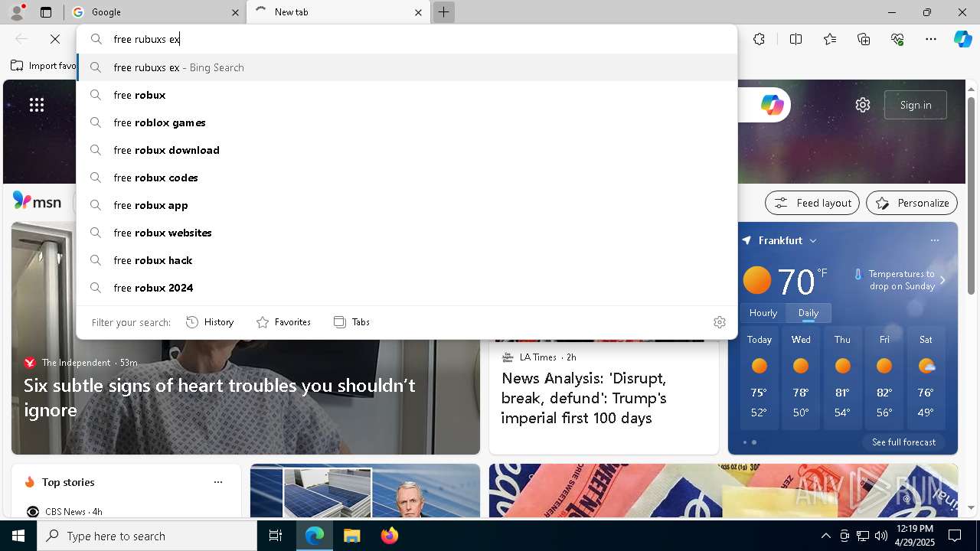The image size is (980, 551).
Task: Open page settings gear icon
Action: 863,105
